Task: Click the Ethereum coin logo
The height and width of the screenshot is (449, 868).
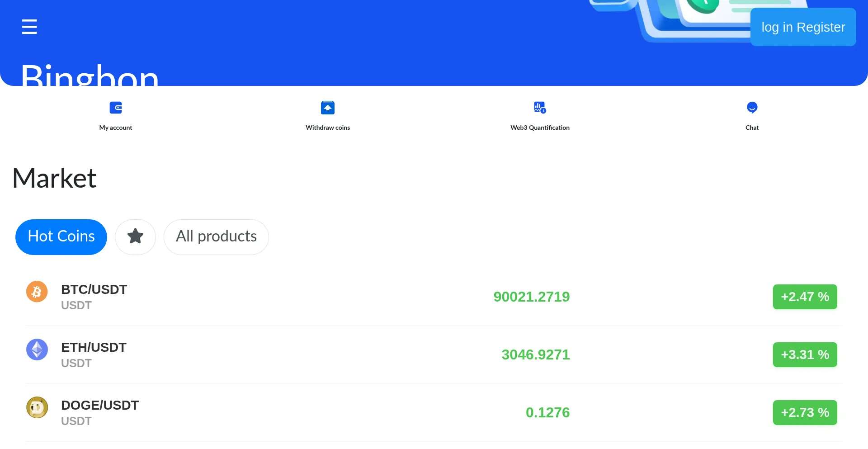Action: 37,350
